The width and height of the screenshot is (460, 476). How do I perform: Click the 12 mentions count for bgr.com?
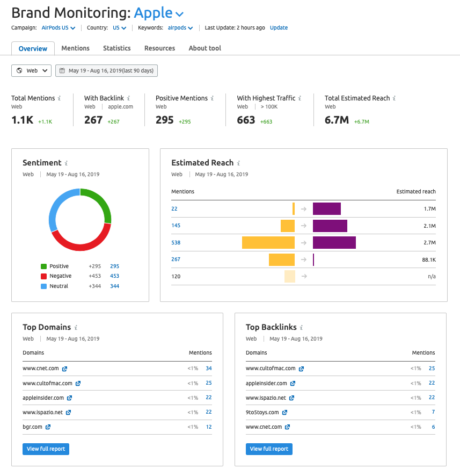tap(209, 427)
